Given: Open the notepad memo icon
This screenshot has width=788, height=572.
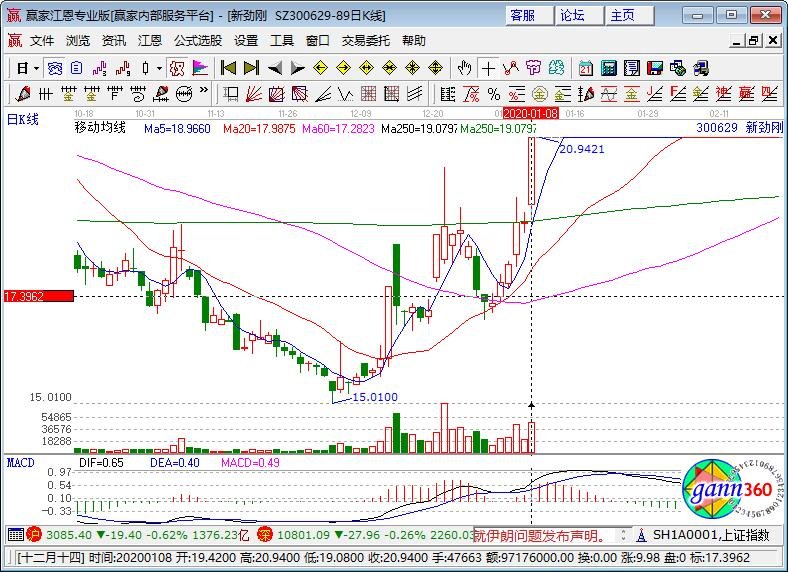Looking at the screenshot, I should (632, 68).
